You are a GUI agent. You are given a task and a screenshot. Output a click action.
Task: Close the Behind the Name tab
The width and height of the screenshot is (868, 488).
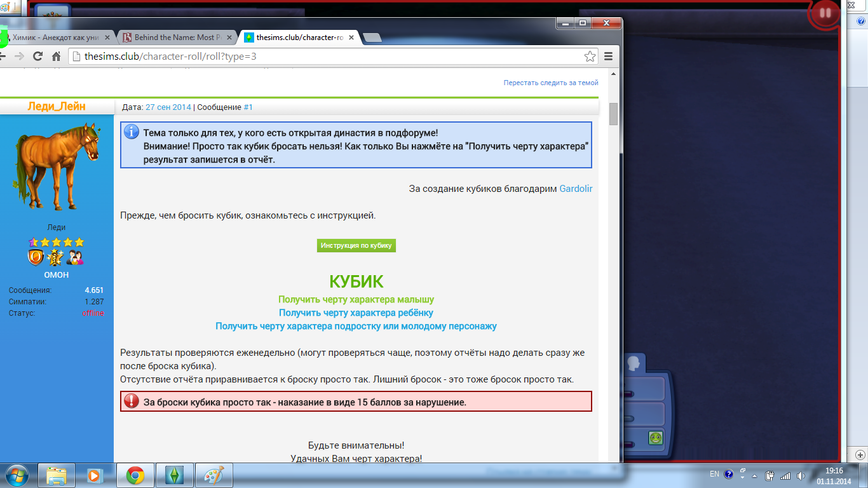pyautogui.click(x=231, y=37)
